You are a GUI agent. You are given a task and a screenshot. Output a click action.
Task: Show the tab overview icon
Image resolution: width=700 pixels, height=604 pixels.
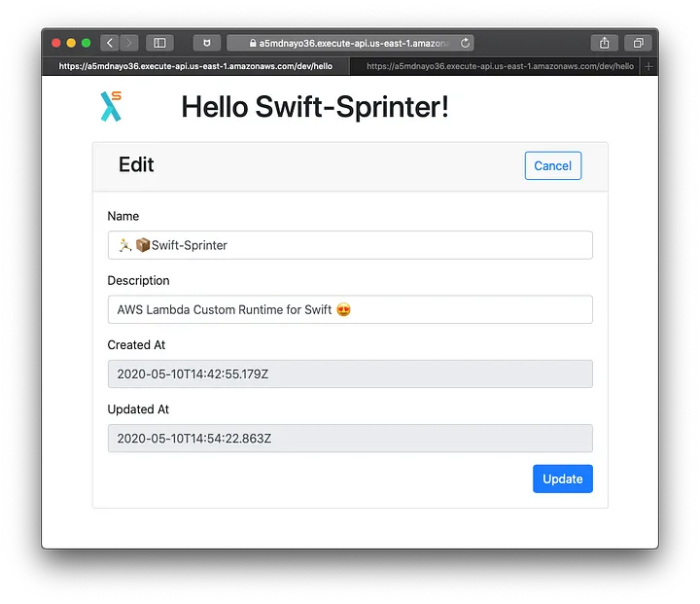click(x=639, y=43)
